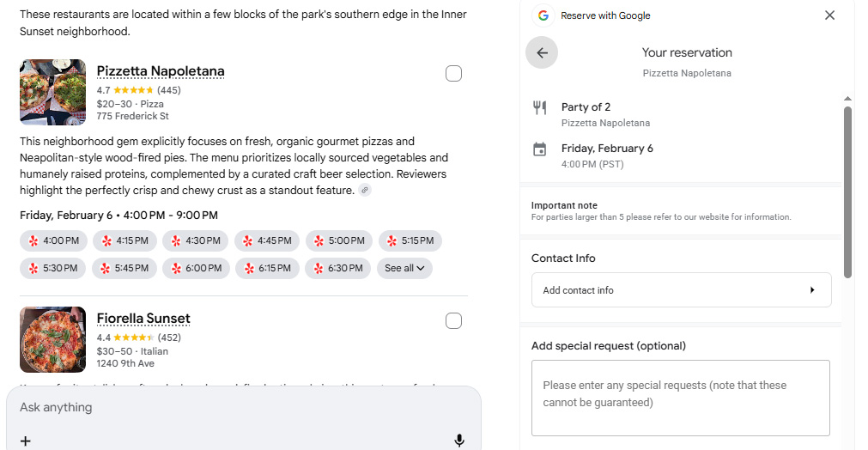Choose the 6:30 PM reservation time

[337, 269]
